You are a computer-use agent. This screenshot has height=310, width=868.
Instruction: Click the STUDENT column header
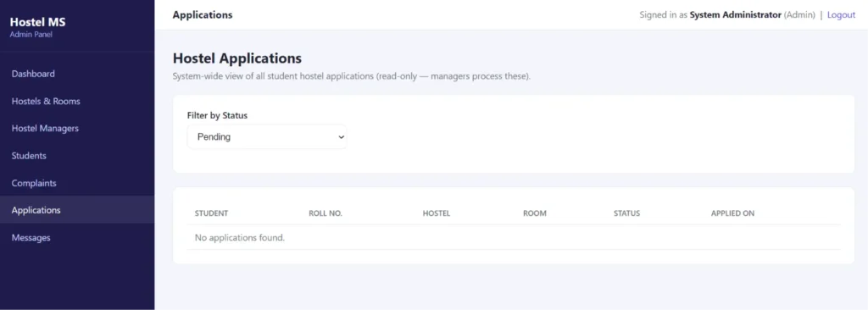211,213
